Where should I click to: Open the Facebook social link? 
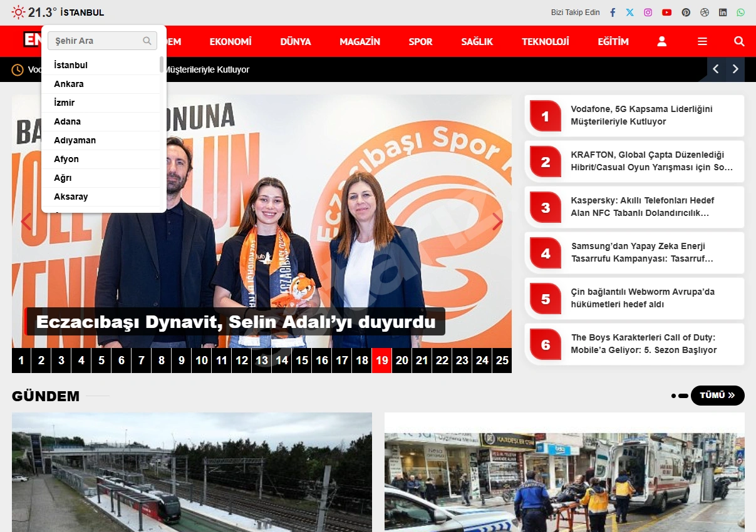point(613,13)
